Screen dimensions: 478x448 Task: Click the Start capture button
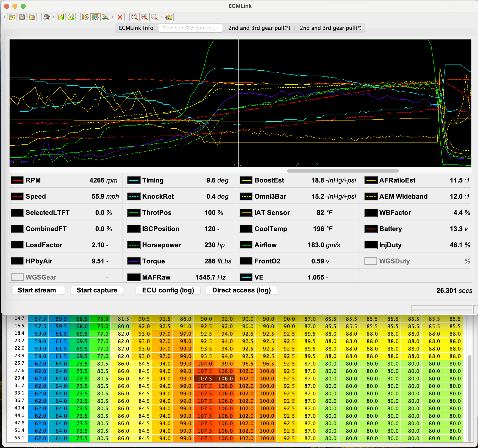97,290
